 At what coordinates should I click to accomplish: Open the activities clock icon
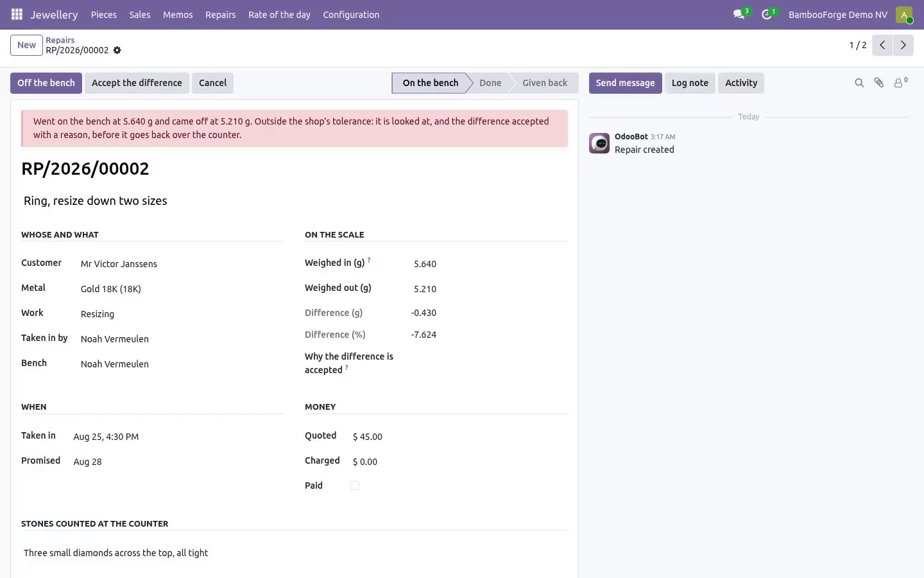[767, 14]
